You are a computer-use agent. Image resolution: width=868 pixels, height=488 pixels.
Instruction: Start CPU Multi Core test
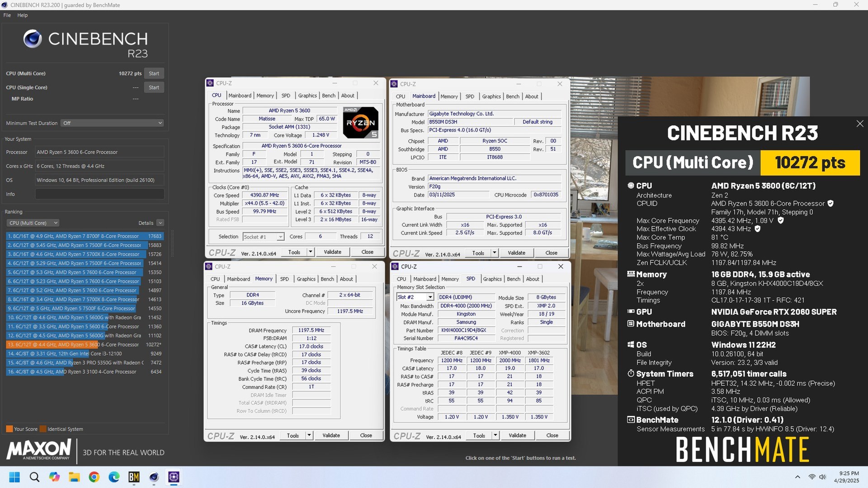(x=154, y=74)
